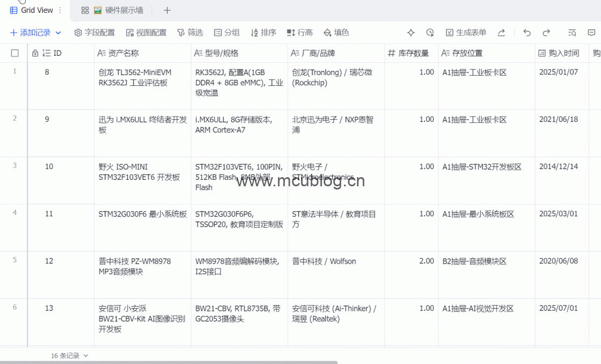Open Grid View tab options menu

coord(60,10)
